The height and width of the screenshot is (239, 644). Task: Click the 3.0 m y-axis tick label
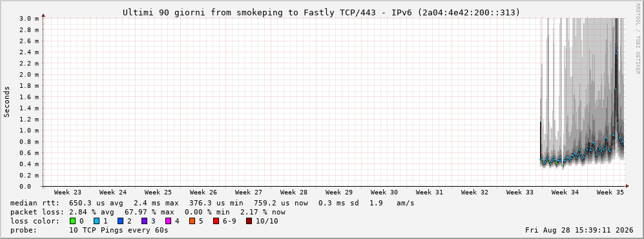pos(29,19)
